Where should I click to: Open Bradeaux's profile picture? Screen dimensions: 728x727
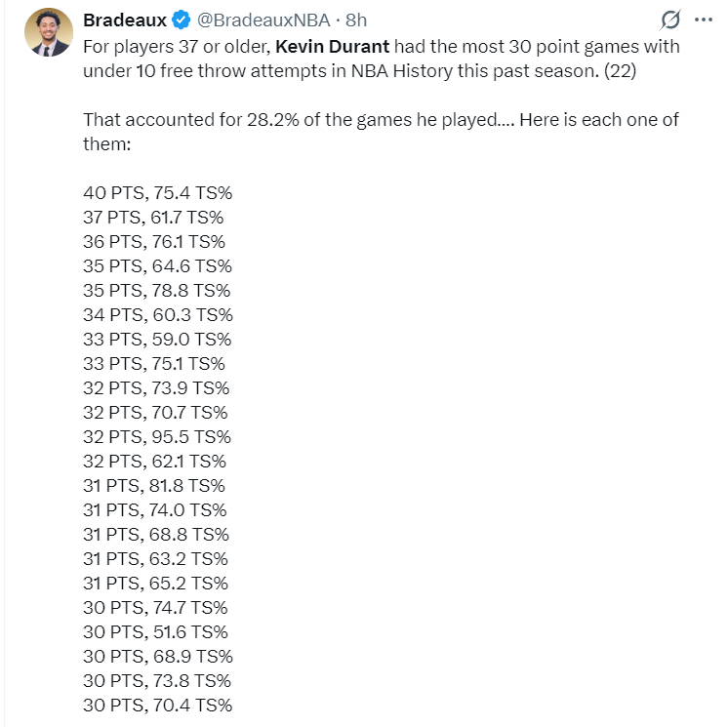[x=49, y=32]
